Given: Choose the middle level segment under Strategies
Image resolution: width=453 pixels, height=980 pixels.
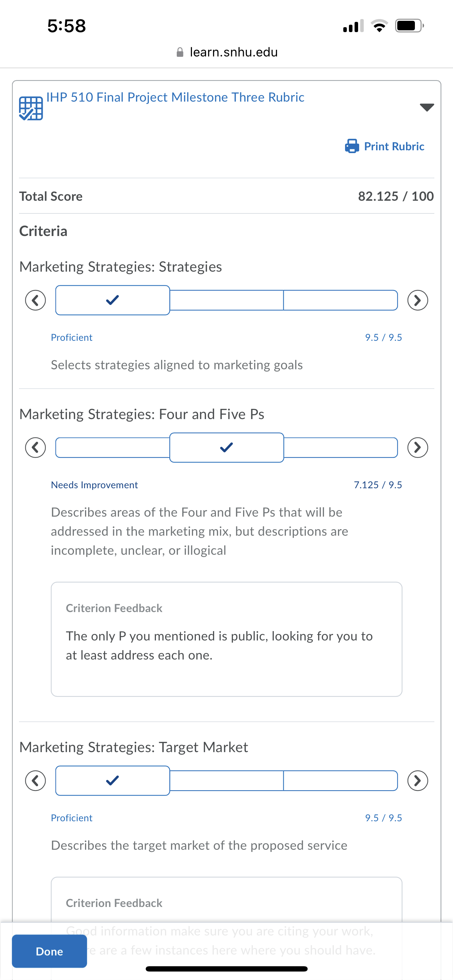Looking at the screenshot, I should [227, 300].
